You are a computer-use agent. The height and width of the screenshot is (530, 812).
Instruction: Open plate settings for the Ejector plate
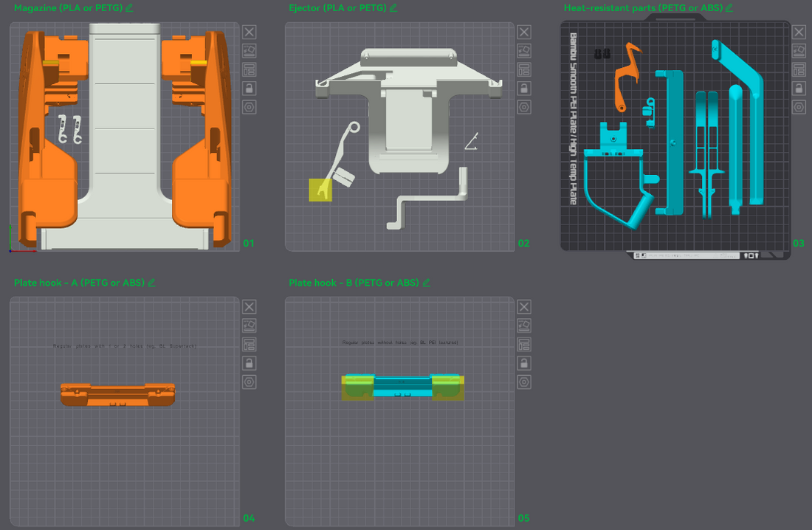524,107
